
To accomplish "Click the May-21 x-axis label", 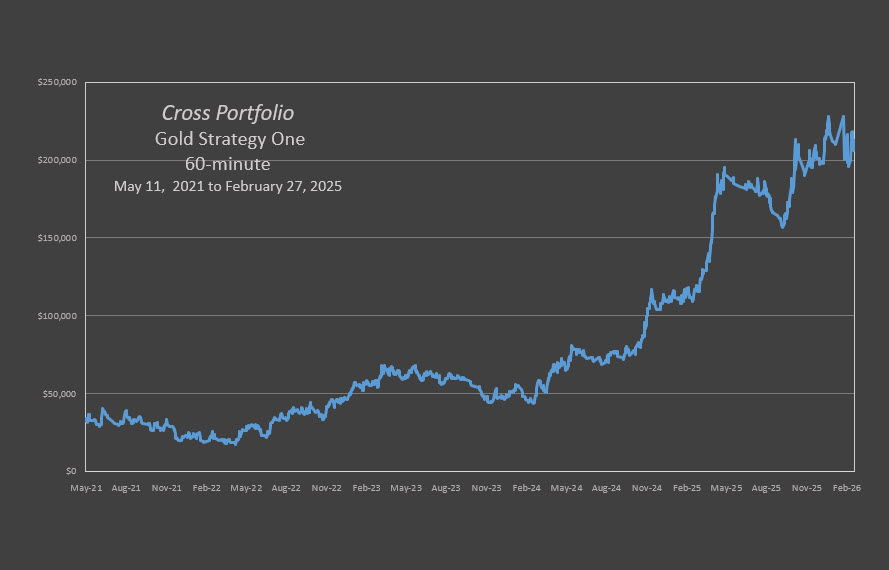I will pyautogui.click(x=86, y=488).
